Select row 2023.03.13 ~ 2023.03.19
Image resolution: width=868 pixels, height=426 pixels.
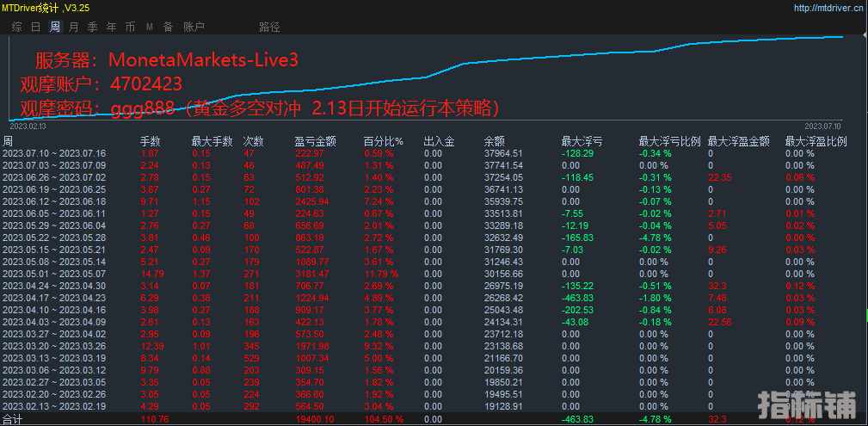(434, 358)
